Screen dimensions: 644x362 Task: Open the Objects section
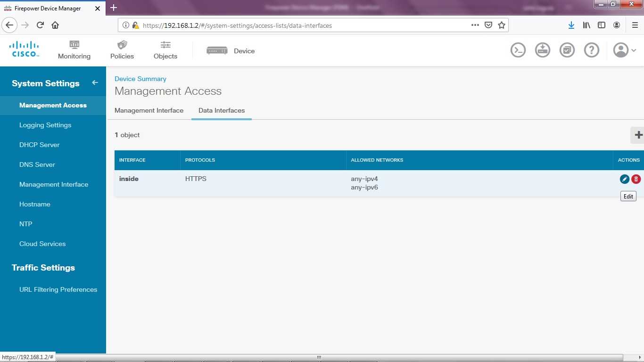point(165,50)
